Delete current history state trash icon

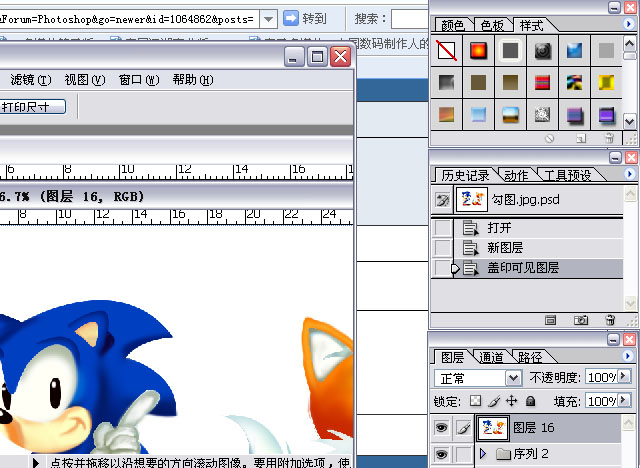pyautogui.click(x=610, y=320)
